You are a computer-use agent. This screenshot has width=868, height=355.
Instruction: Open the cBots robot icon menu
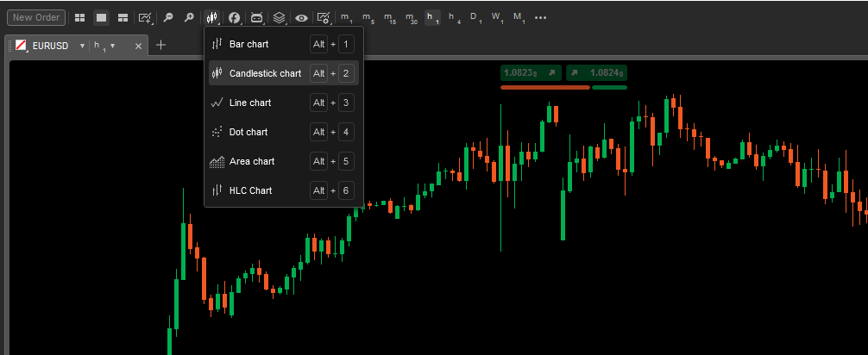(256, 17)
